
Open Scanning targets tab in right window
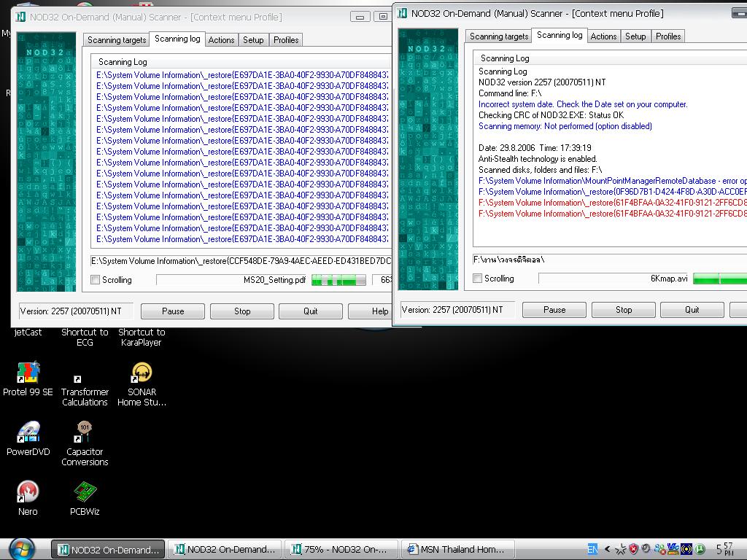(x=499, y=36)
